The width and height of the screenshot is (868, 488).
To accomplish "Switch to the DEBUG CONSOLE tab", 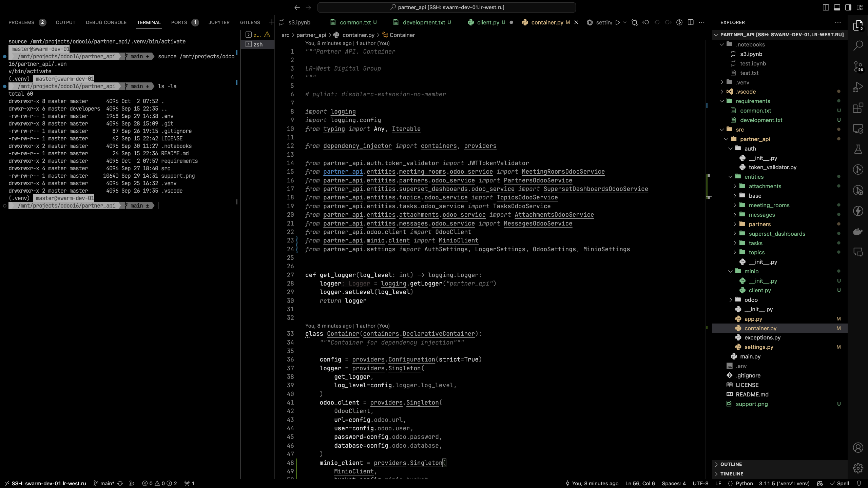I will pyautogui.click(x=106, y=22).
